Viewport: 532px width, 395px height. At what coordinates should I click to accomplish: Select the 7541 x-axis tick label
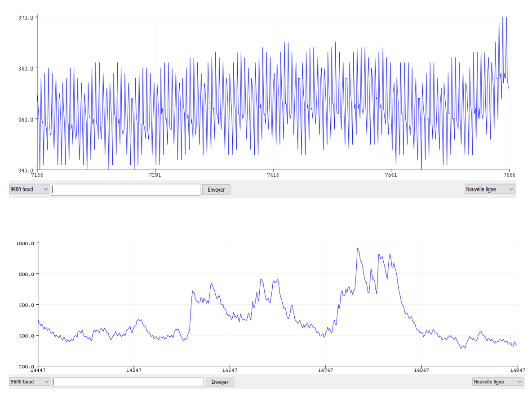(x=391, y=175)
